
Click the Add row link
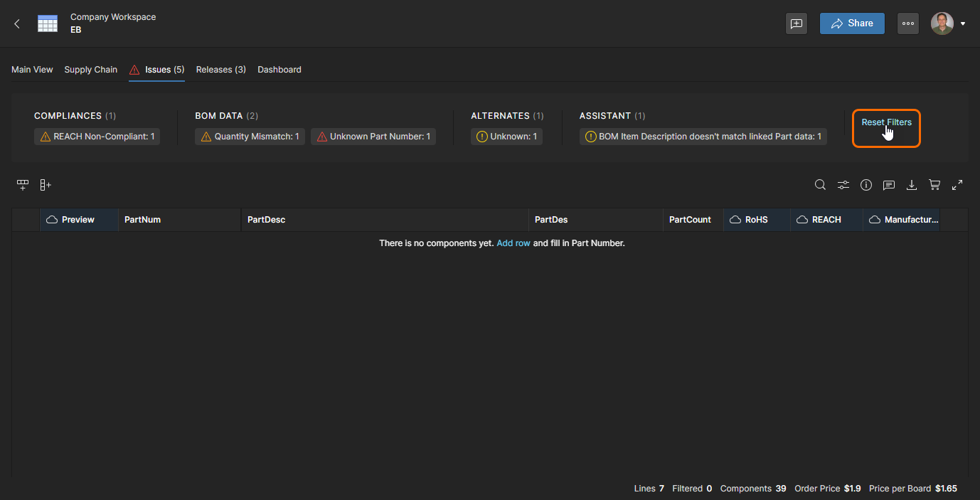click(513, 243)
